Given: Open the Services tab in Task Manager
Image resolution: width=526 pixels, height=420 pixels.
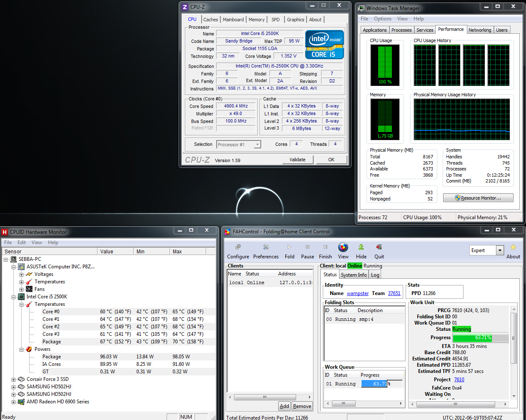Looking at the screenshot, I should pyautogui.click(x=425, y=30).
